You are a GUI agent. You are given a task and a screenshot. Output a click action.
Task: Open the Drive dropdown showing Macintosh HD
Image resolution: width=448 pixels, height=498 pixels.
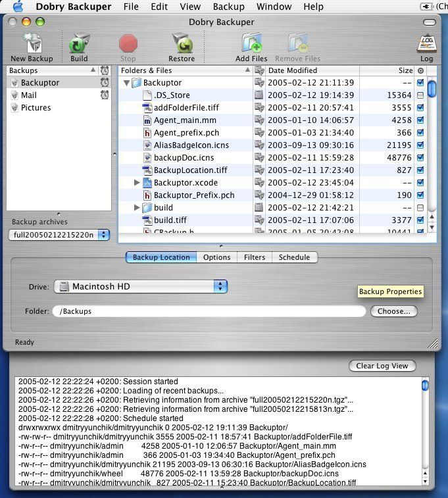(141, 286)
